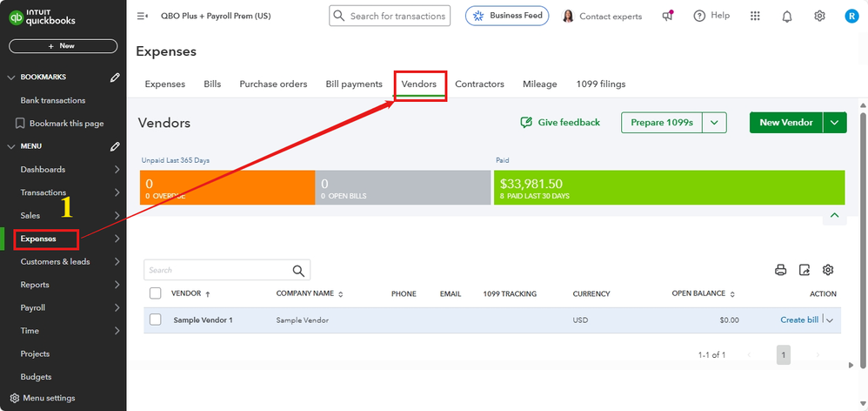Switch to the Contractors tab

point(479,84)
